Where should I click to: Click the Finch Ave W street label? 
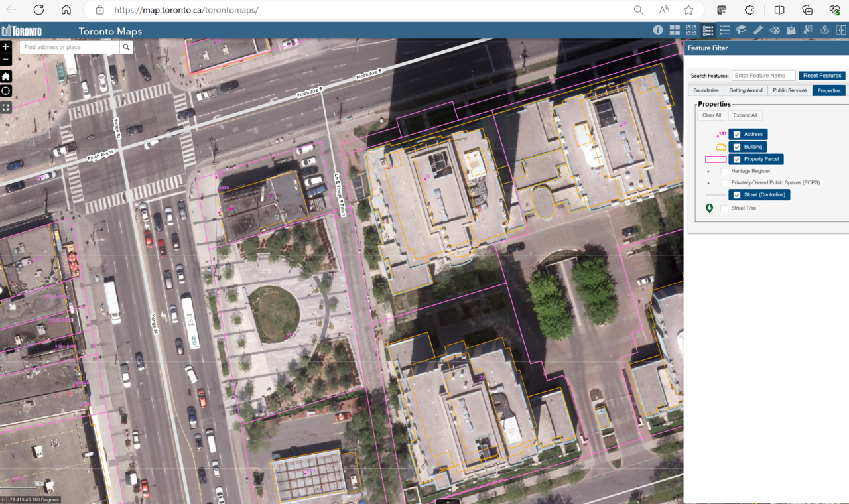tap(101, 156)
